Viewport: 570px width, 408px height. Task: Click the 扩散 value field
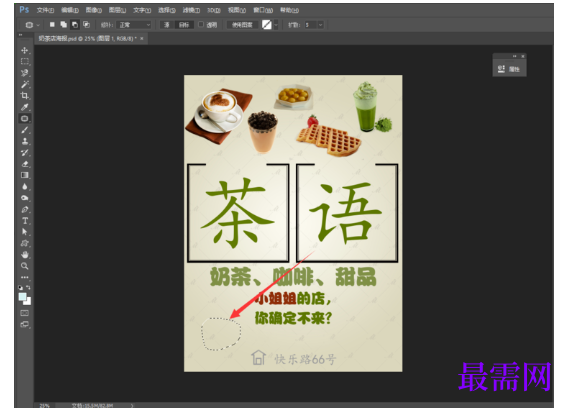(311, 25)
